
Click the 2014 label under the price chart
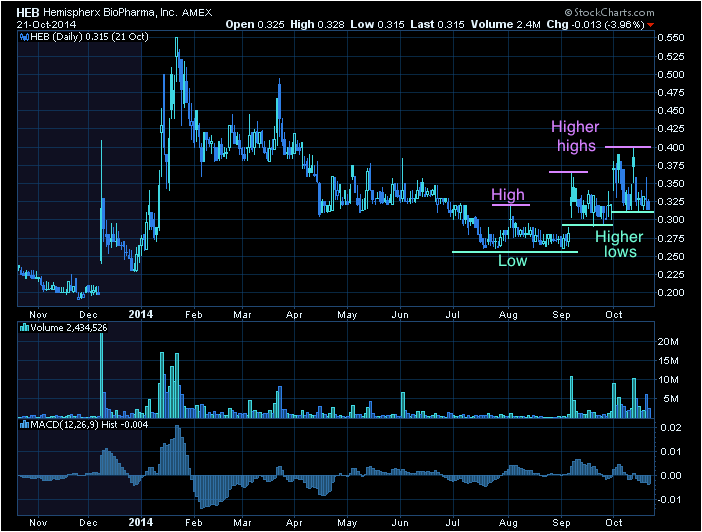point(141,314)
